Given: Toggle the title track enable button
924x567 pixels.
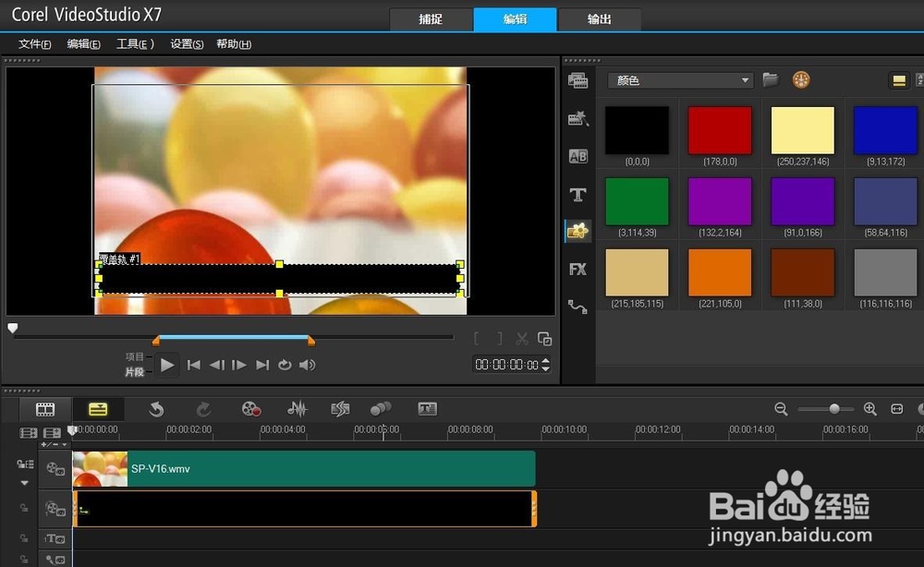Looking at the screenshot, I should (x=55, y=538).
